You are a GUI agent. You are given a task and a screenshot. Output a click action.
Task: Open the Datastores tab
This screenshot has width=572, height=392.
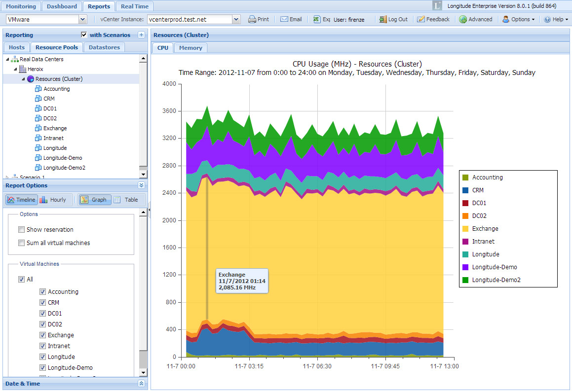pos(104,47)
